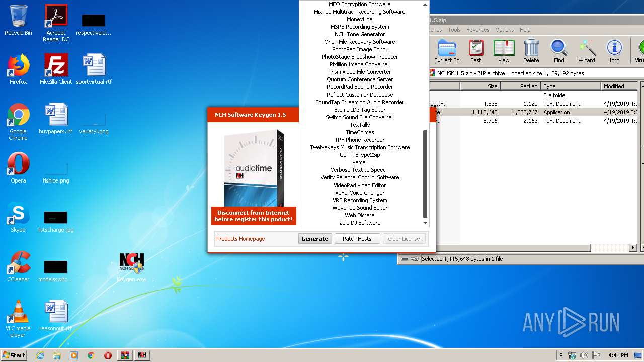This screenshot has width=644, height=362.
Task: Select Keygen.exe desktop icon
Action: point(132,266)
